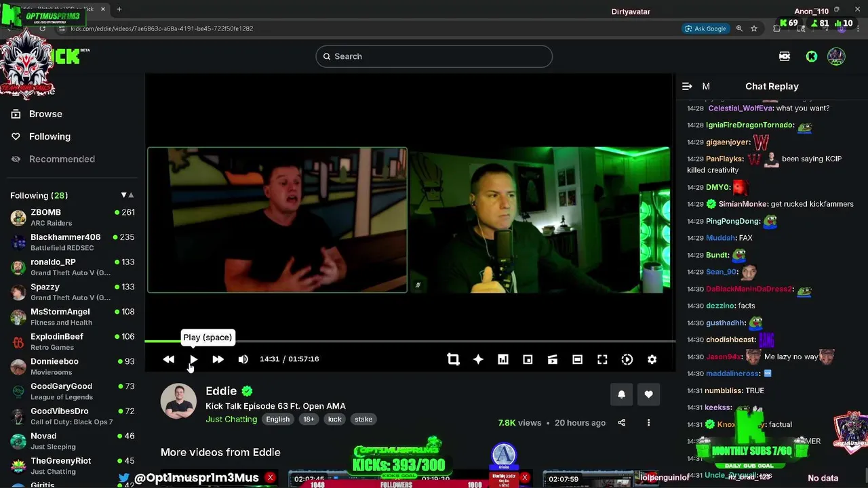The width and height of the screenshot is (868, 488).
Task: Click username Celestial_WolfEva in chat
Action: click(x=741, y=108)
